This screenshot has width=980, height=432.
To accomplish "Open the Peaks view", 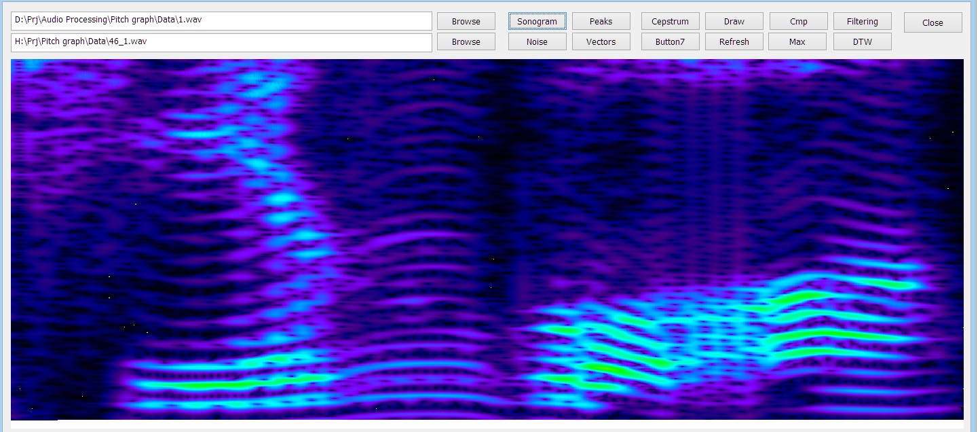I will coord(601,22).
